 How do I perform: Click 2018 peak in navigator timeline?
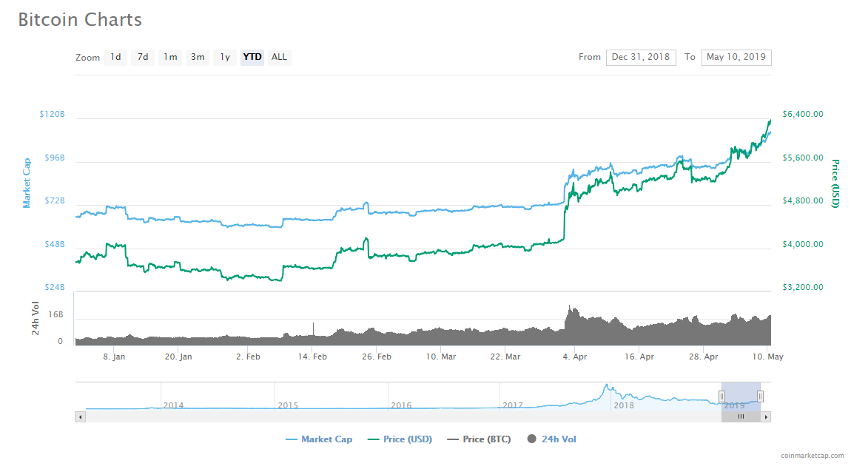point(606,387)
